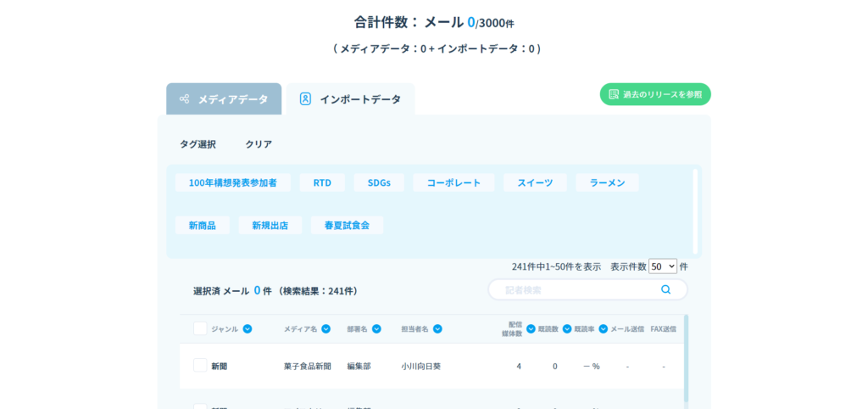Click the クリア button to clear tags
The image size is (868, 409).
pyautogui.click(x=259, y=144)
